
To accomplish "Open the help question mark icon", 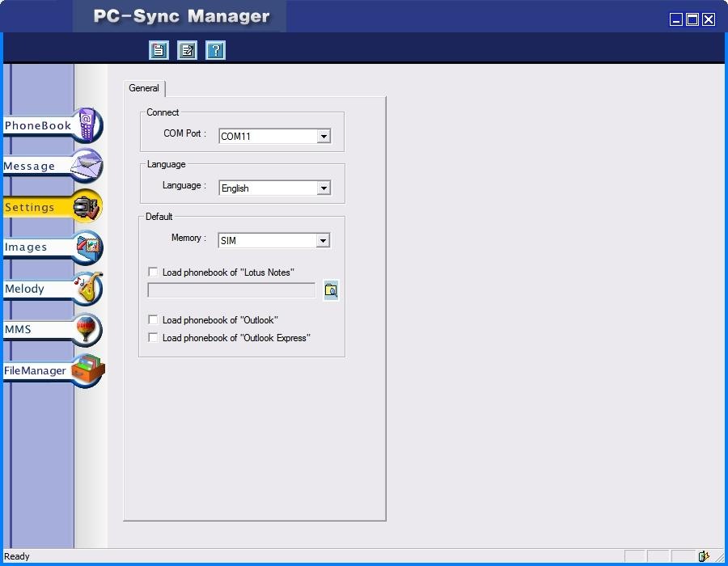I will point(216,50).
